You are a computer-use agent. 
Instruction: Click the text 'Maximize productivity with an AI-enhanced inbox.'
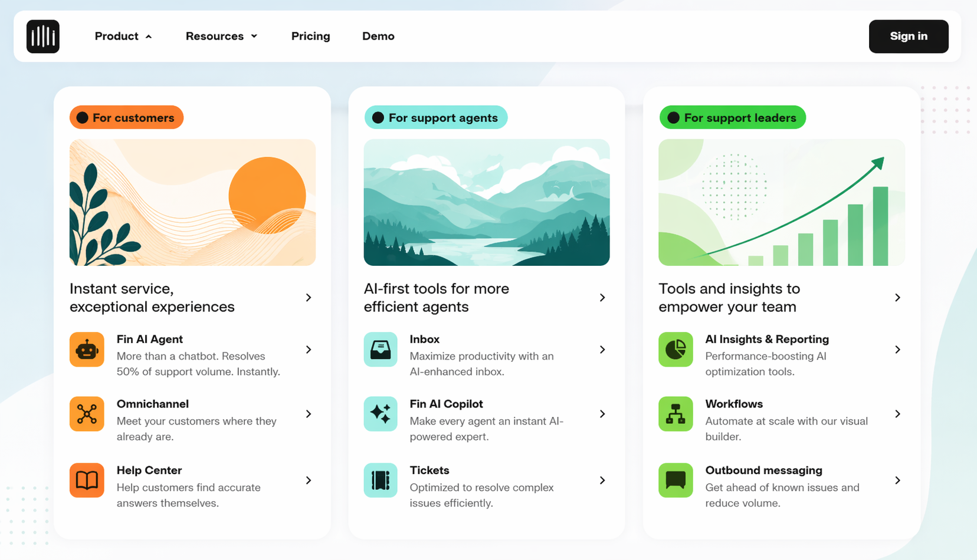pos(482,364)
